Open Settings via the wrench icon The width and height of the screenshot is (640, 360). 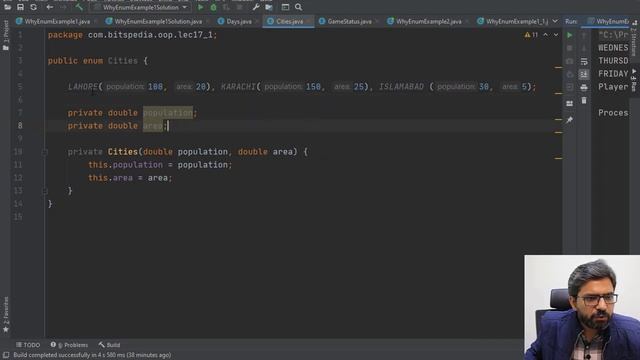[x=256, y=7]
